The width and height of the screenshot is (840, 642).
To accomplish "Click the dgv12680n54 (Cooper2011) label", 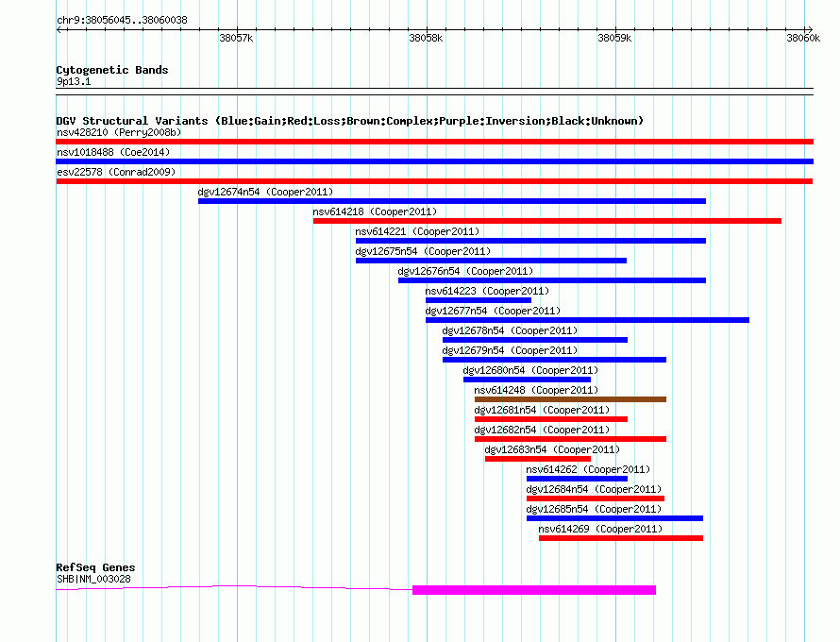I will 530,370.
